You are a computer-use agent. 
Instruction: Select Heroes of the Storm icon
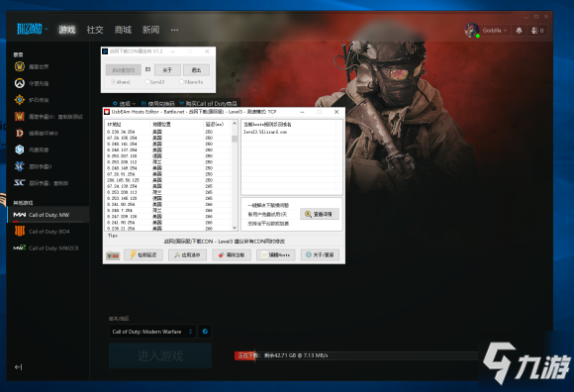click(x=20, y=149)
